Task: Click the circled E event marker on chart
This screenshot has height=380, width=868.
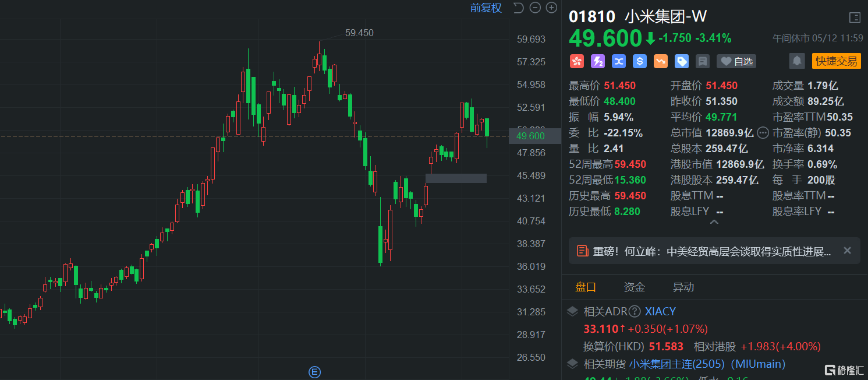Action: coord(314,372)
